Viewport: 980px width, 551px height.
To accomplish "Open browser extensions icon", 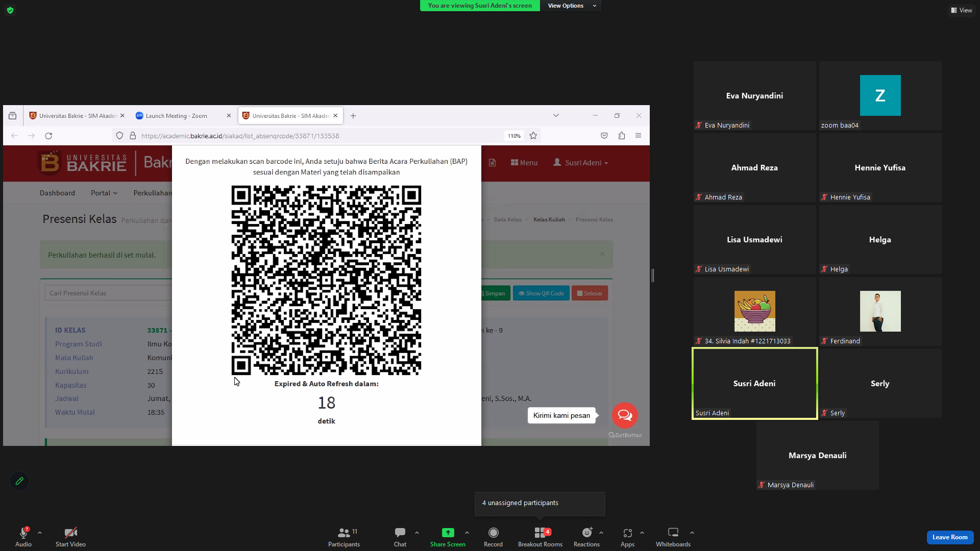I will (621, 136).
